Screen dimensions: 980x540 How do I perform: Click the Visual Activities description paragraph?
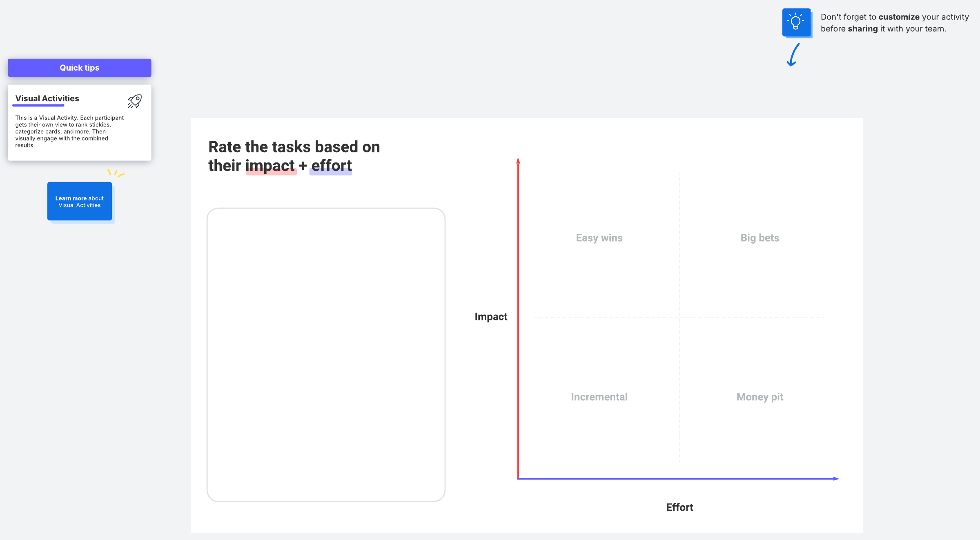pyautogui.click(x=69, y=131)
